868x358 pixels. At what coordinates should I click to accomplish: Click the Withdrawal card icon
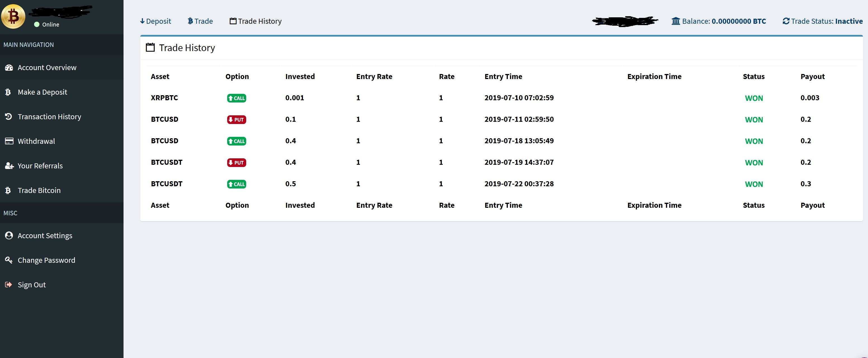[9, 141]
